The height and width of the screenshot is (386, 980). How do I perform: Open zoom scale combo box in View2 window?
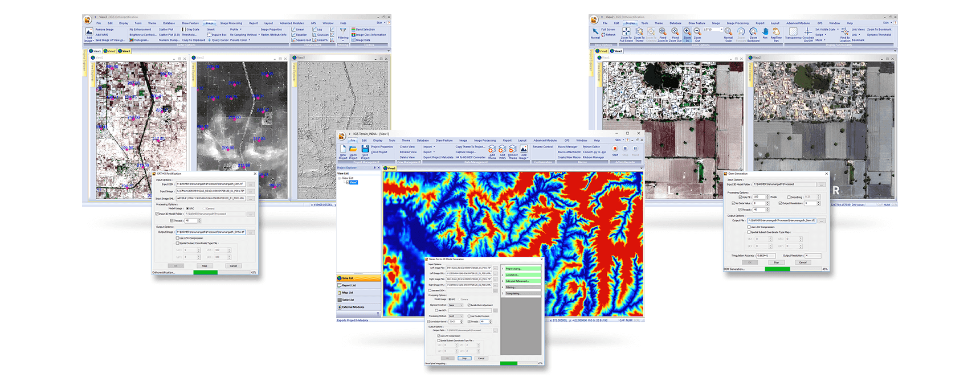pyautogui.click(x=713, y=30)
